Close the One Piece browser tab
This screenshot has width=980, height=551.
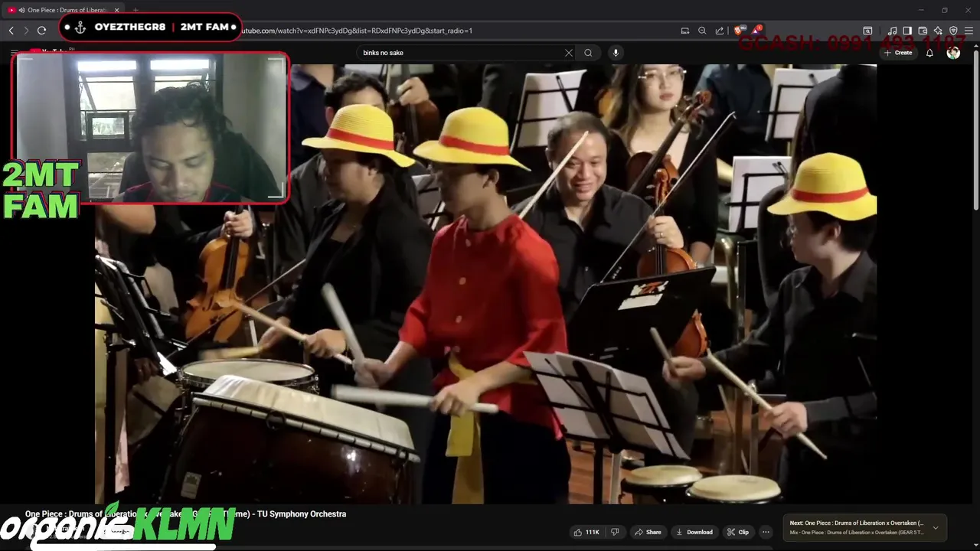click(x=117, y=10)
